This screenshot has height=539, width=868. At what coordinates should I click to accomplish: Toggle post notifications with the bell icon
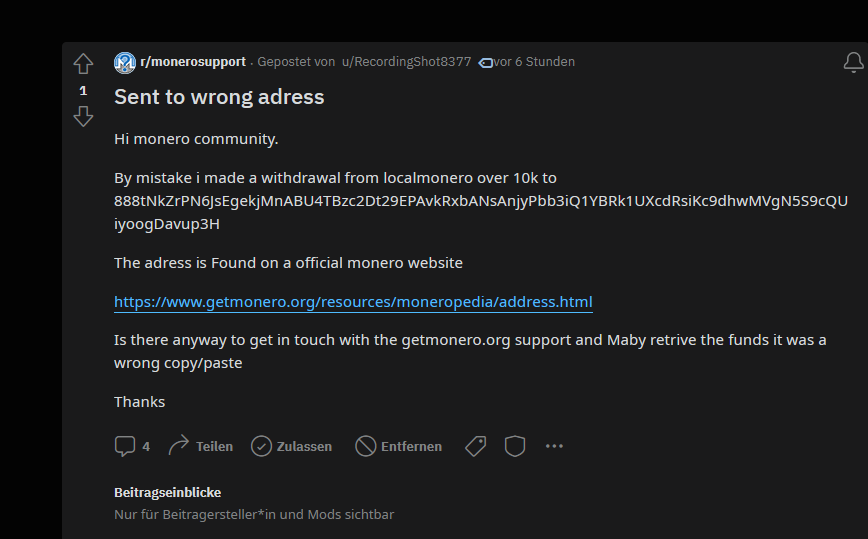point(853,63)
